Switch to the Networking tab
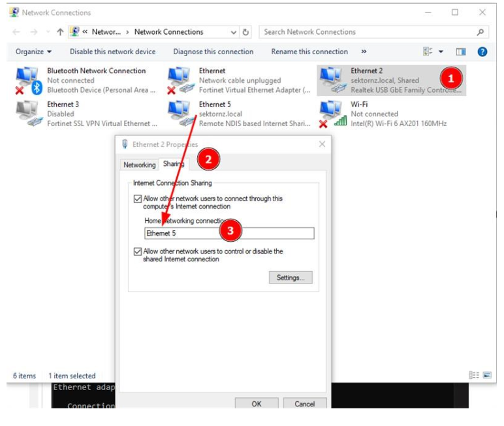 [x=140, y=165]
